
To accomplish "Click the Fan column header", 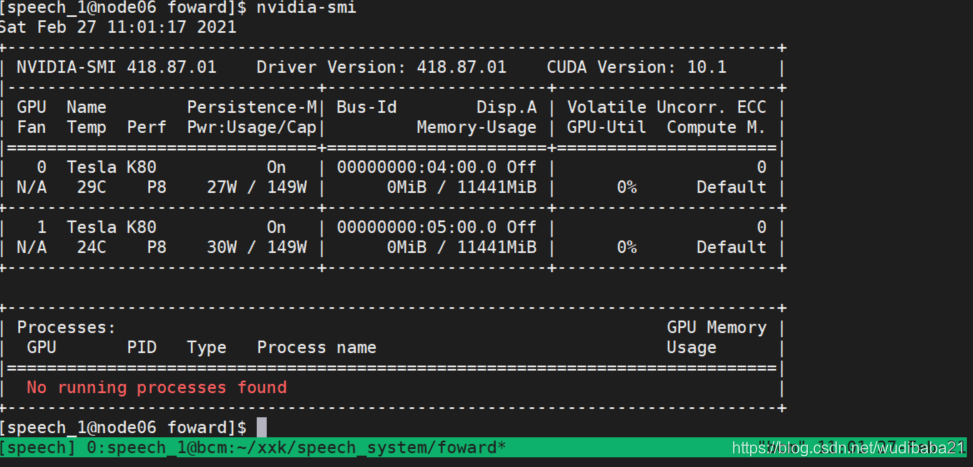I will pyautogui.click(x=31, y=128).
